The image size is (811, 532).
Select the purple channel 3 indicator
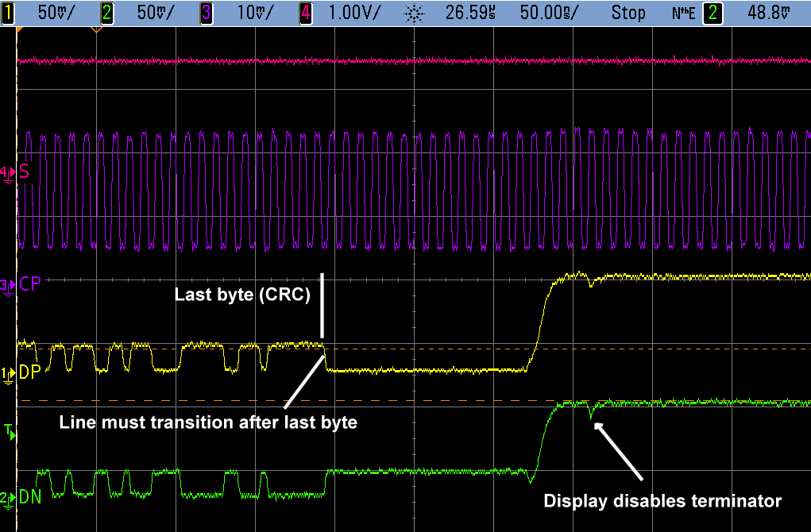coord(207,13)
